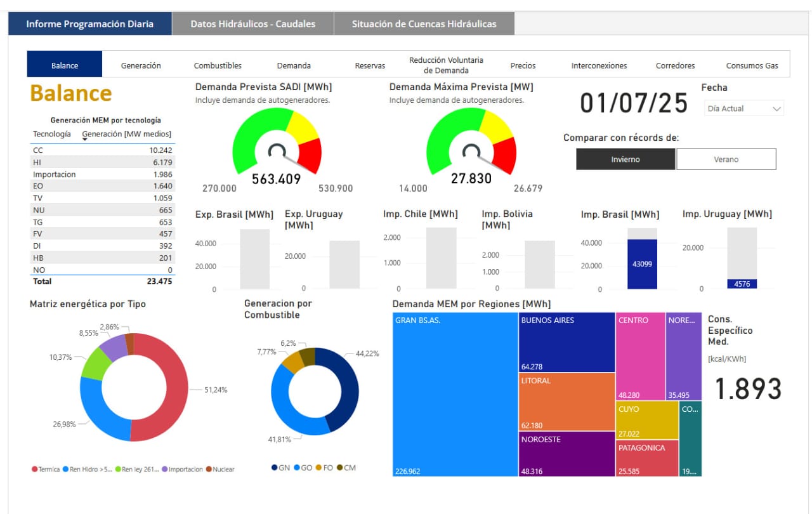Click the Nuclear legend marker
This screenshot has width=812, height=514.
pos(209,470)
